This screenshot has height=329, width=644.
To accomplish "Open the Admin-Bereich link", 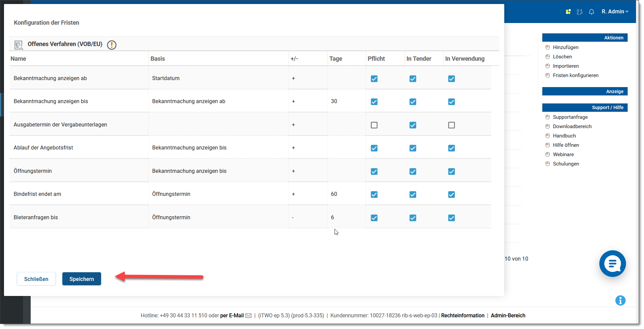I will pyautogui.click(x=508, y=316).
